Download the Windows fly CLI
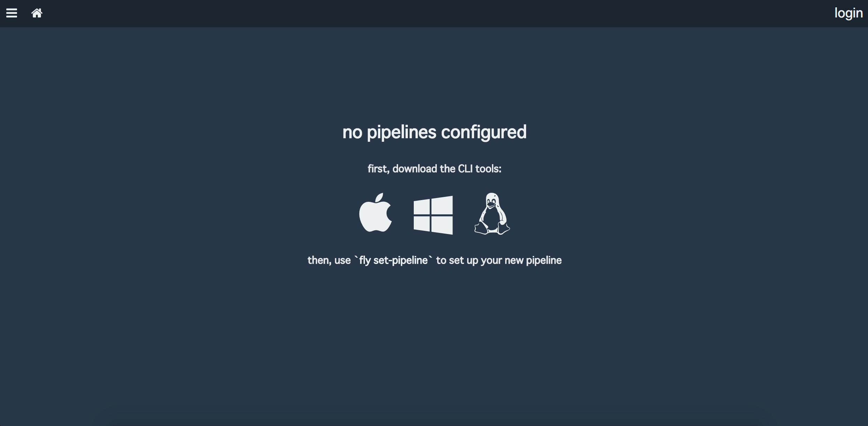Screen dimensions: 868x426 pyautogui.click(x=433, y=215)
